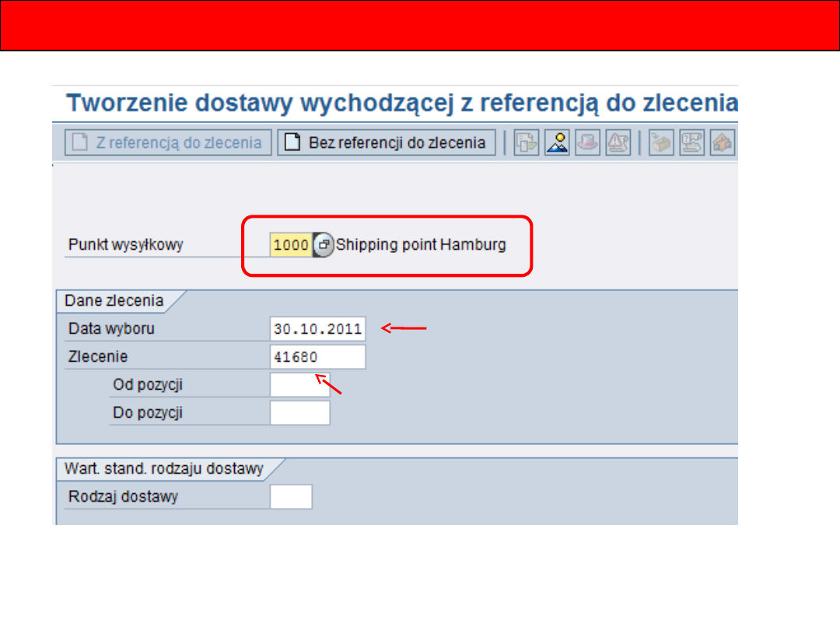Select the 'Dane zlecenia' group header
Screen dimensions: 840x630
(114, 301)
